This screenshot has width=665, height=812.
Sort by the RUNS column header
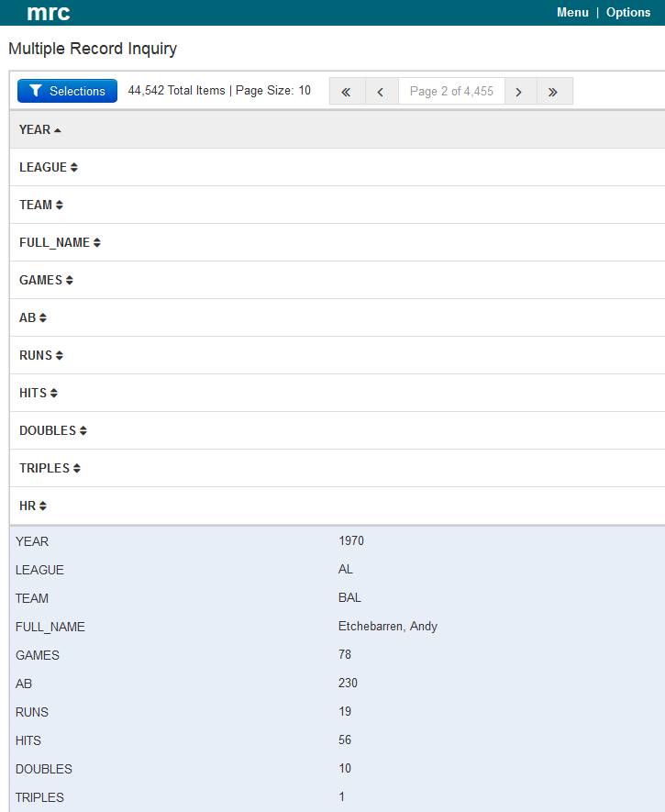(x=41, y=355)
